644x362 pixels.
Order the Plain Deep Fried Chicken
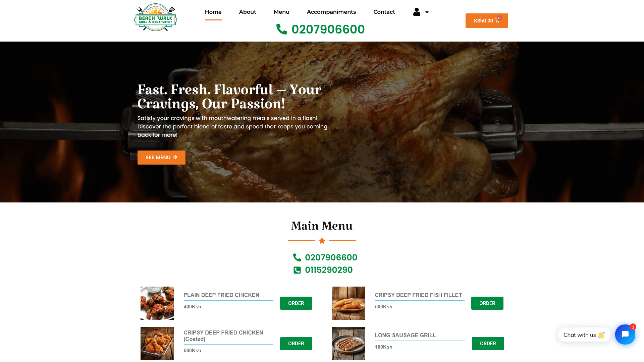296,303
